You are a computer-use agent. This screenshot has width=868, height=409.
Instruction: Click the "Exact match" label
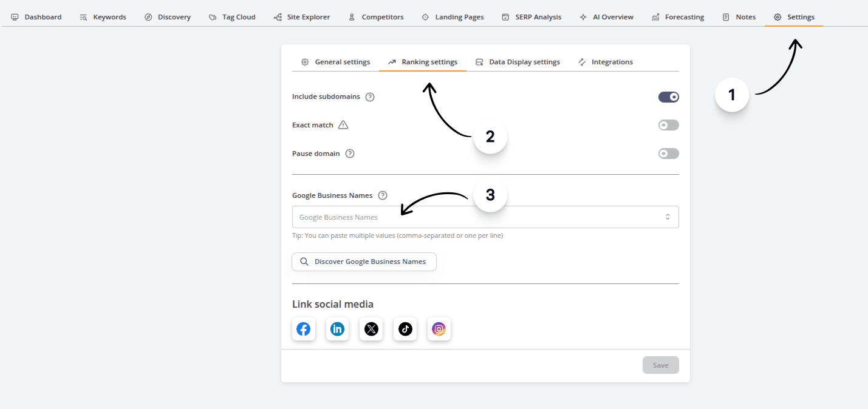pos(313,125)
